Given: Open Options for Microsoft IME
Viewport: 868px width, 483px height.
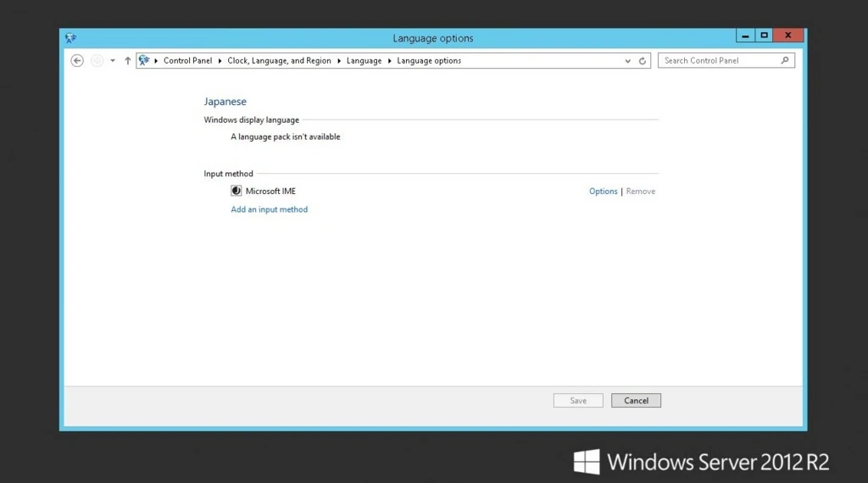Looking at the screenshot, I should [x=603, y=191].
